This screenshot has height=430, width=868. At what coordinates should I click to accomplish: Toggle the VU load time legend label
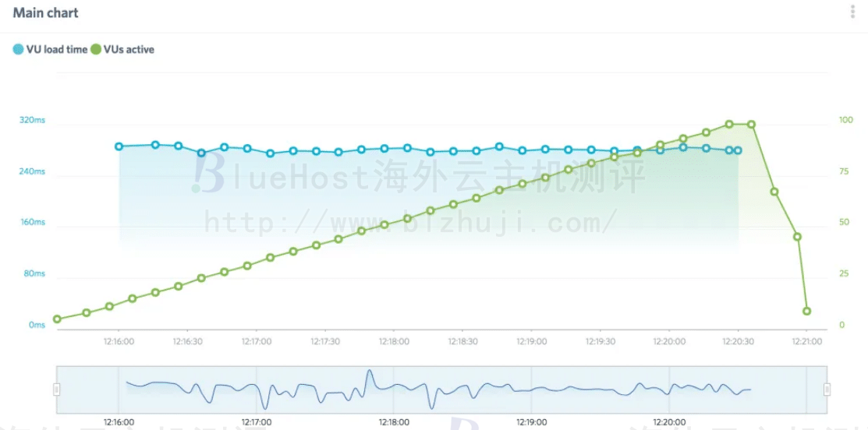tap(57, 50)
